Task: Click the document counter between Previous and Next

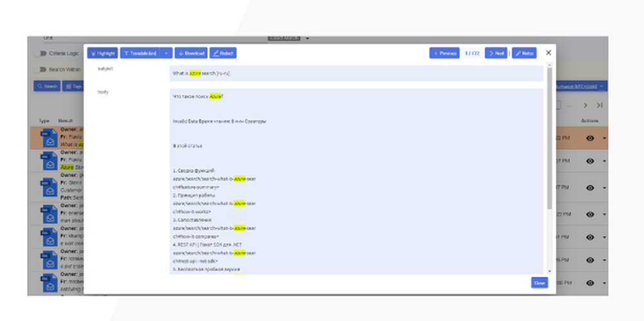Action: pyautogui.click(x=472, y=53)
